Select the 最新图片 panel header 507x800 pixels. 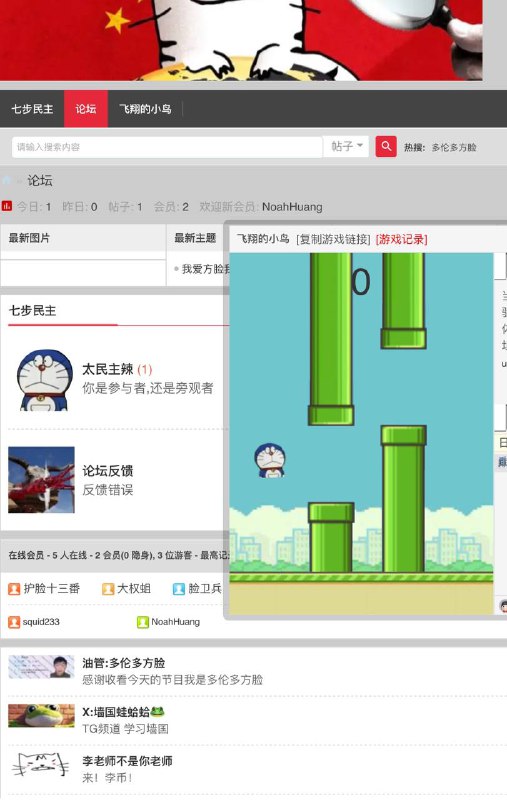click(x=29, y=238)
